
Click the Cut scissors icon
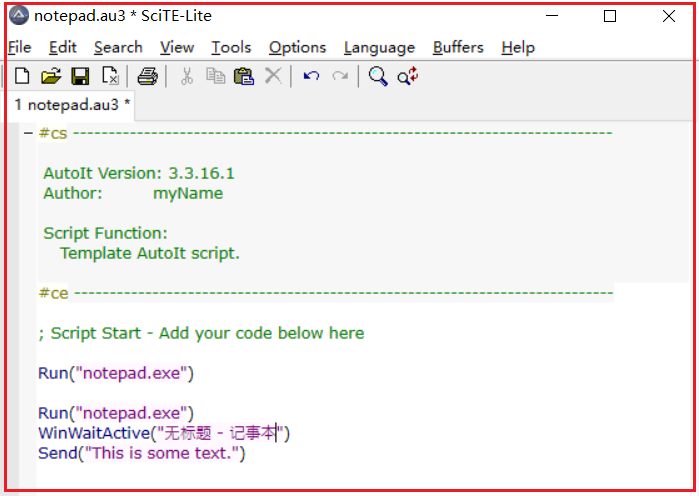tap(187, 76)
